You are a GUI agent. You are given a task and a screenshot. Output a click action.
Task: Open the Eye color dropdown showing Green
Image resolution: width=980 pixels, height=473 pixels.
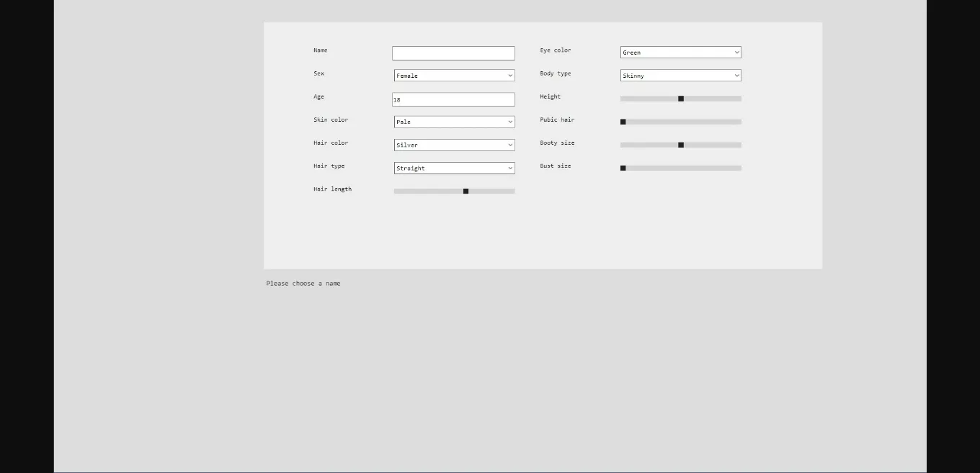680,52
